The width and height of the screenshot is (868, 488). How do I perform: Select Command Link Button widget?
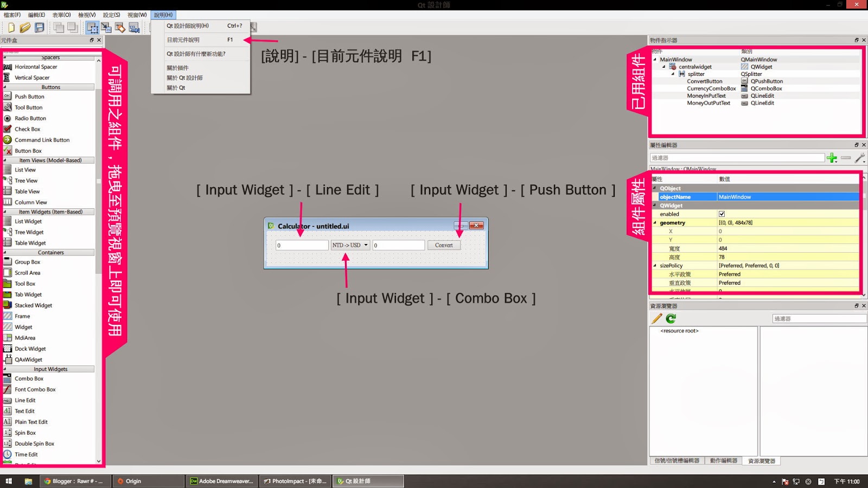tap(42, 140)
